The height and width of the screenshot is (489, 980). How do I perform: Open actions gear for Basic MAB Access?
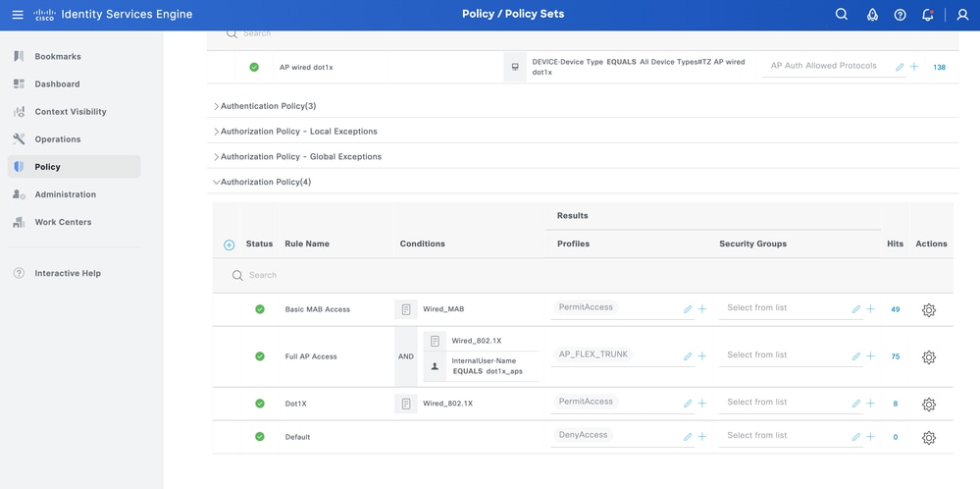pyautogui.click(x=929, y=310)
